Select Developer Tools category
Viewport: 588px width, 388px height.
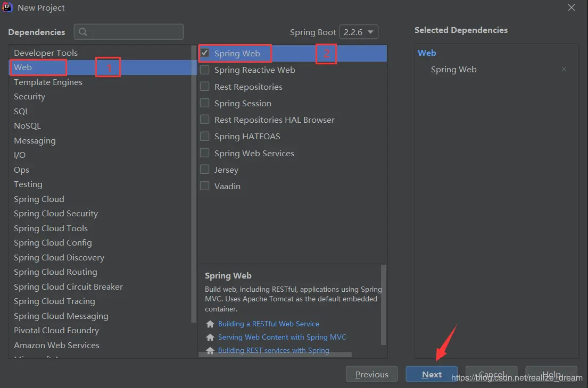click(x=100, y=53)
